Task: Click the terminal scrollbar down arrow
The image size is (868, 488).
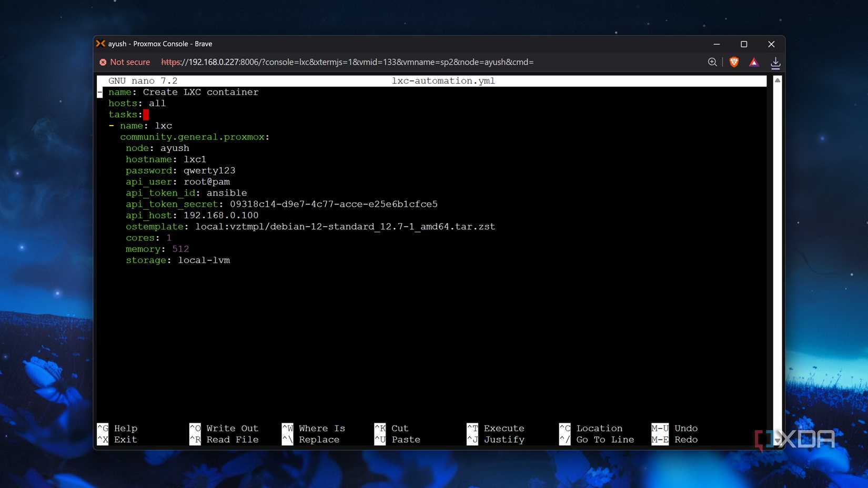Action: [x=778, y=441]
